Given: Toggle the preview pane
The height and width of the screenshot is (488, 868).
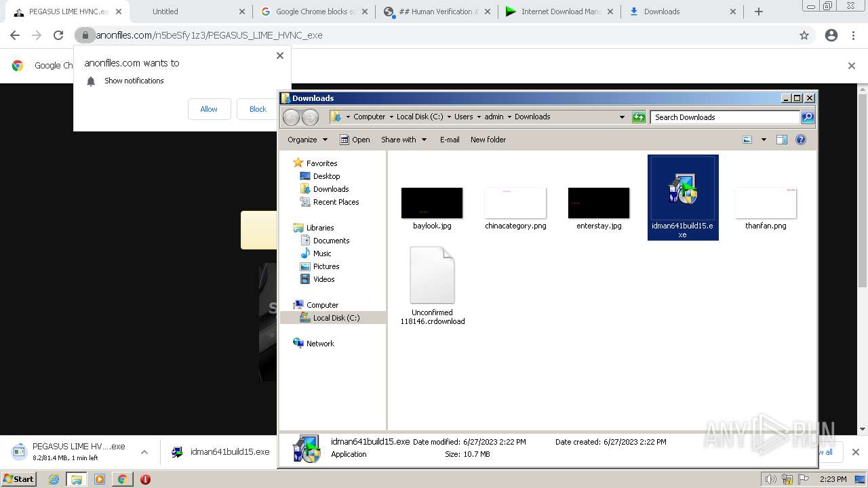Looking at the screenshot, I should [782, 140].
